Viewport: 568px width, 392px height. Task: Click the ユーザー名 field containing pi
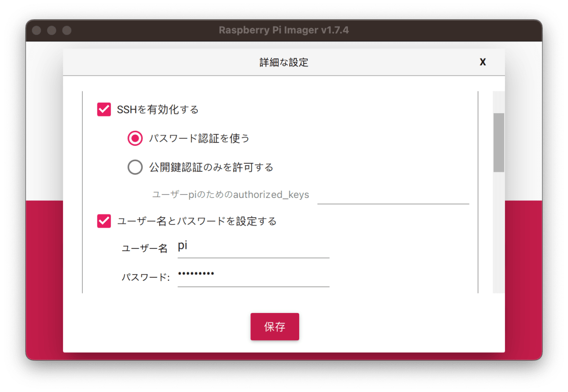click(x=253, y=248)
